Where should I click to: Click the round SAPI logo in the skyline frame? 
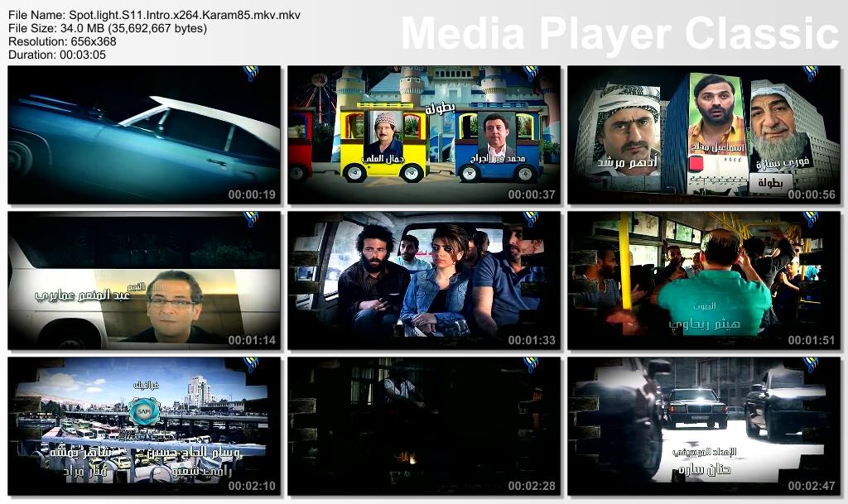(144, 411)
